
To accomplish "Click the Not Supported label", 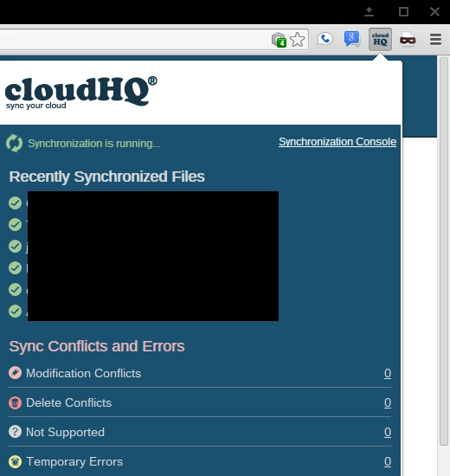I will click(x=65, y=432).
